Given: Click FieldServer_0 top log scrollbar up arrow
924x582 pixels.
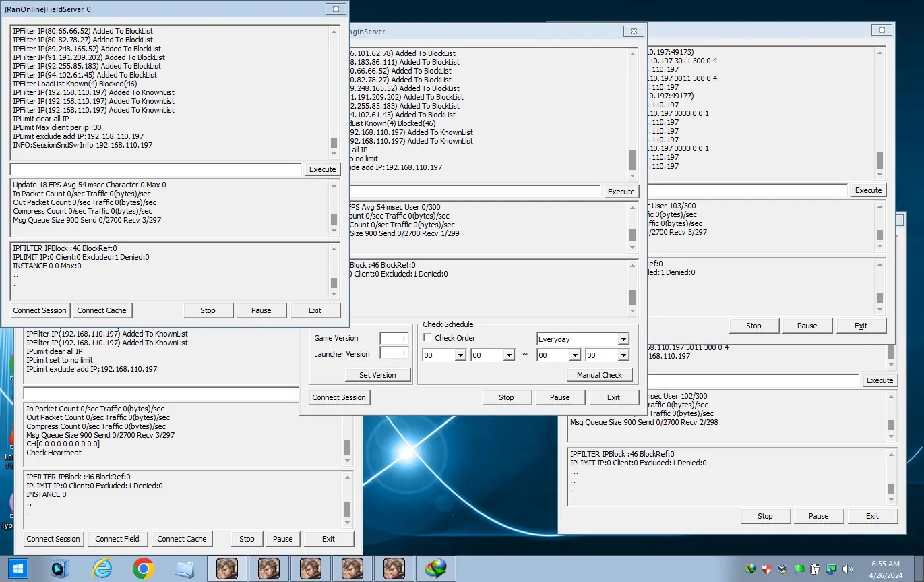Looking at the screenshot, I should click(x=334, y=31).
